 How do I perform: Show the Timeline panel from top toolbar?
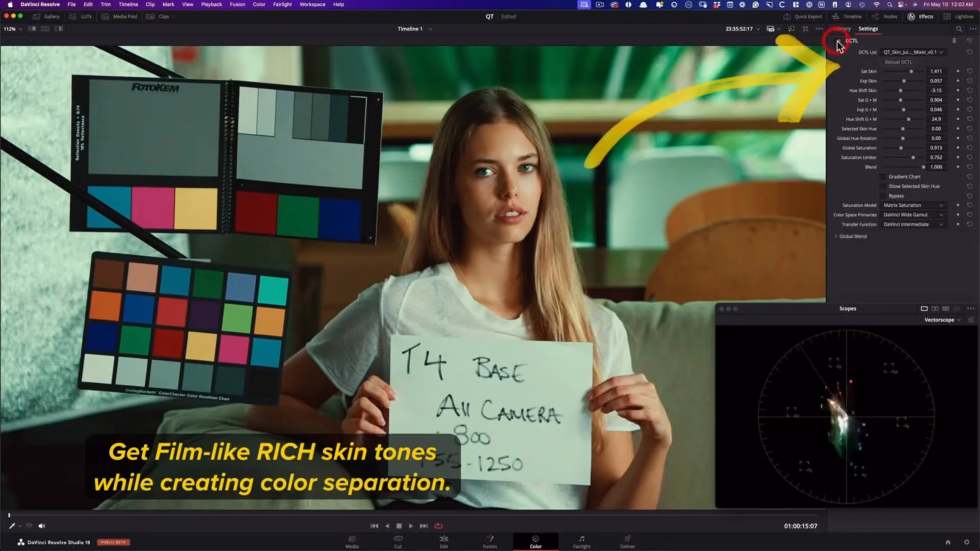847,16
